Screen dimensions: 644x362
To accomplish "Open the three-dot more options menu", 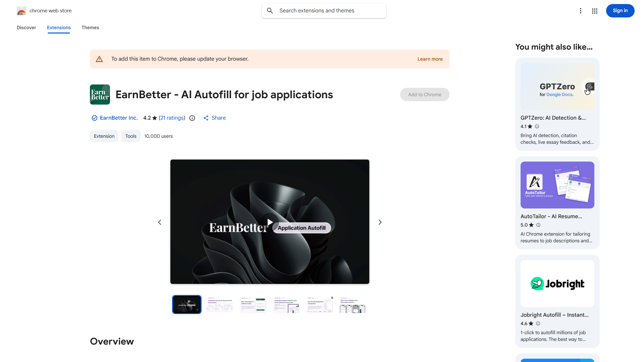I will [581, 11].
